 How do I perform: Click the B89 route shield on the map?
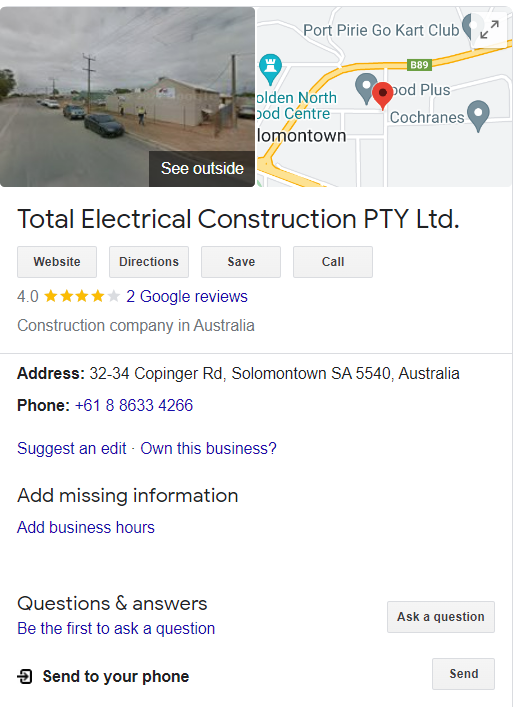(x=419, y=65)
